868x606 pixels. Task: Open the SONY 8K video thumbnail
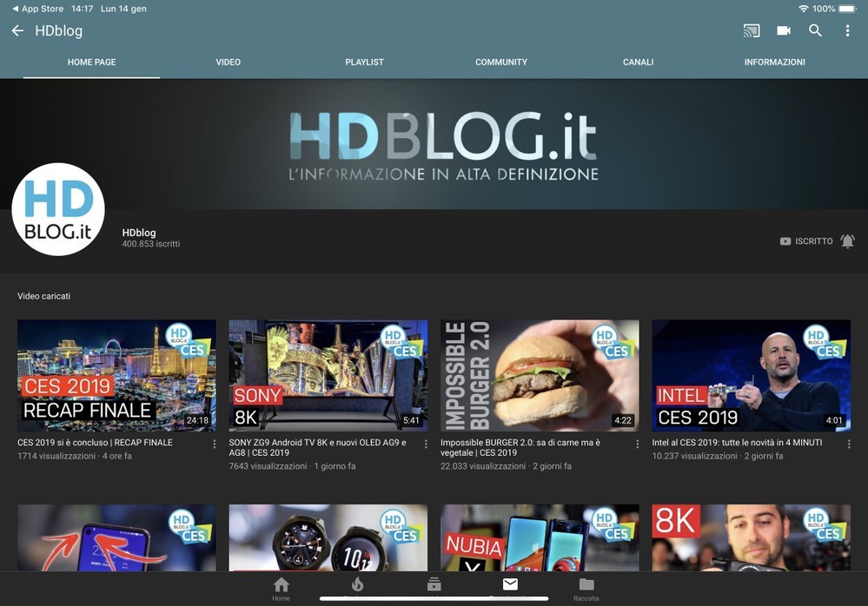coord(328,375)
